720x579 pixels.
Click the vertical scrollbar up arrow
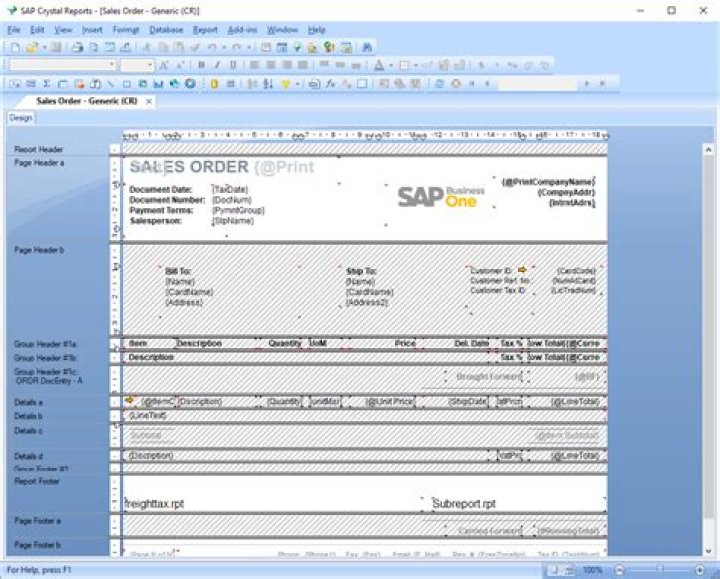[708, 150]
